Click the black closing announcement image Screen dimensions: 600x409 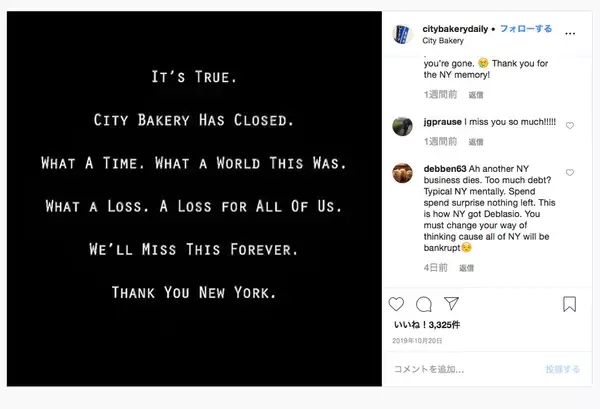pyautogui.click(x=194, y=198)
